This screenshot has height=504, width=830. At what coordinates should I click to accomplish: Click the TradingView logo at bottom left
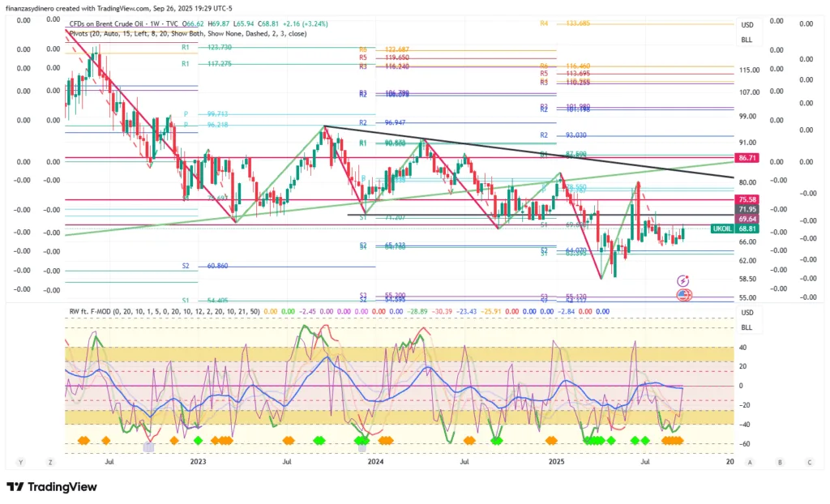click(52, 487)
